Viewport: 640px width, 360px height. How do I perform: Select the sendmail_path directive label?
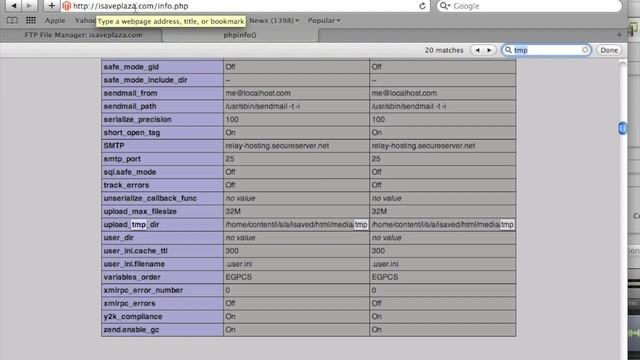tap(130, 106)
